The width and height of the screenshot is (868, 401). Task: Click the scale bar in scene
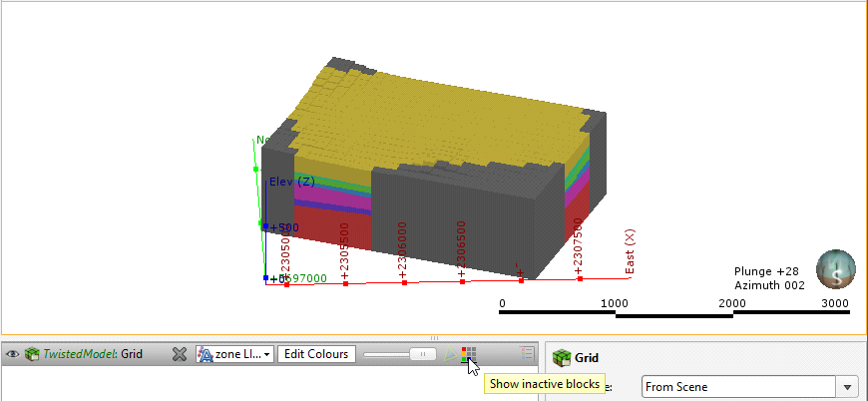[674, 314]
